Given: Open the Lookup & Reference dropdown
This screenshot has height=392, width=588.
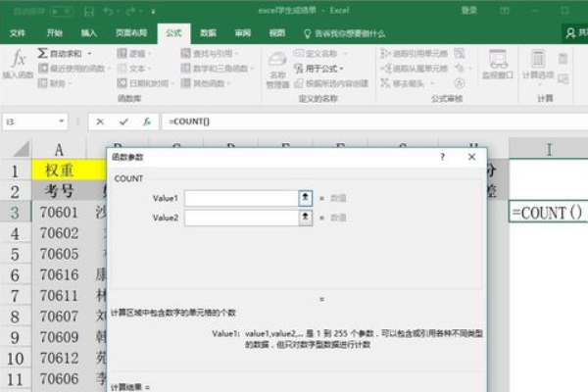Looking at the screenshot, I should pyautogui.click(x=210, y=54).
